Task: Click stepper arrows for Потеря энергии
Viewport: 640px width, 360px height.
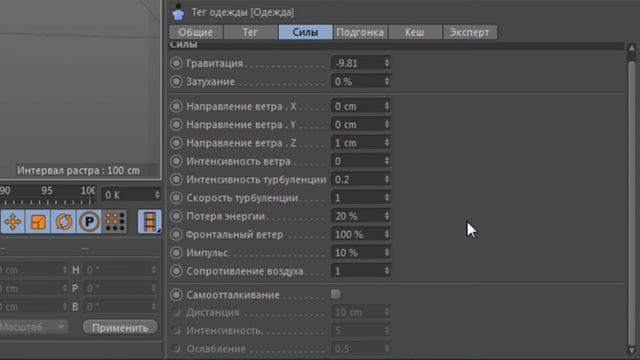Action: click(387, 216)
